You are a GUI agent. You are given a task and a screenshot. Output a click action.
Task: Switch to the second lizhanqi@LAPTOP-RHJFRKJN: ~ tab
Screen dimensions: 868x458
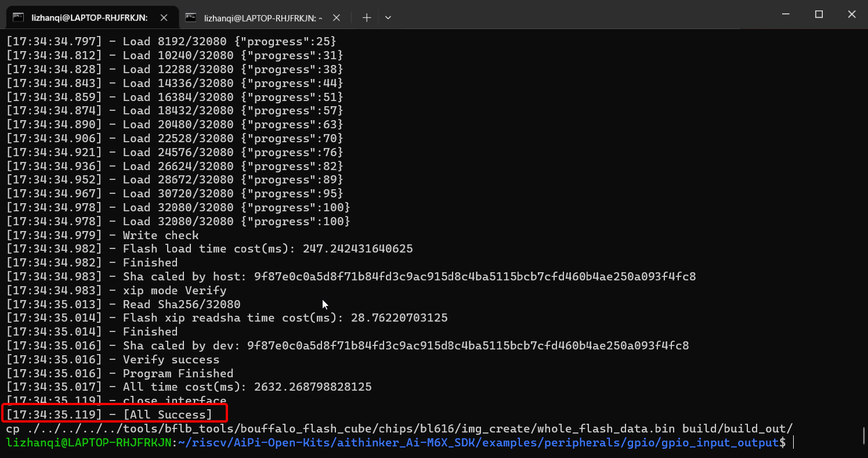pos(263,17)
